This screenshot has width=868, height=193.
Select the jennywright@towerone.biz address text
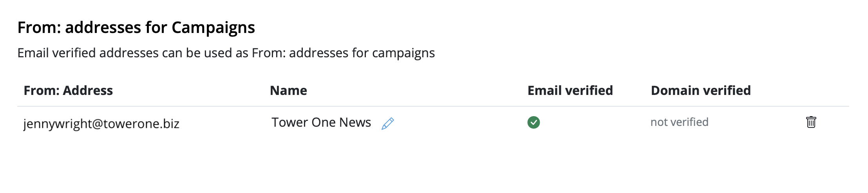(101, 124)
